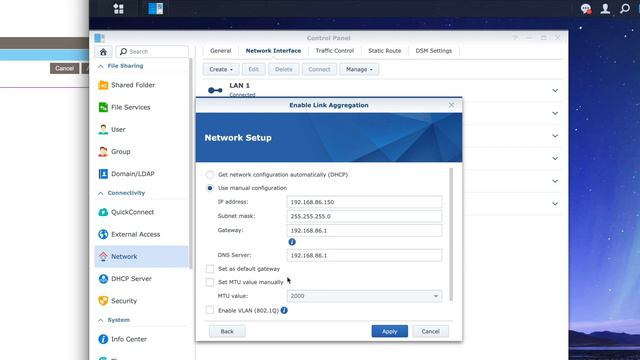Open the user account options icon
Image resolution: width=640 pixels, height=360 pixels.
tap(605, 9)
